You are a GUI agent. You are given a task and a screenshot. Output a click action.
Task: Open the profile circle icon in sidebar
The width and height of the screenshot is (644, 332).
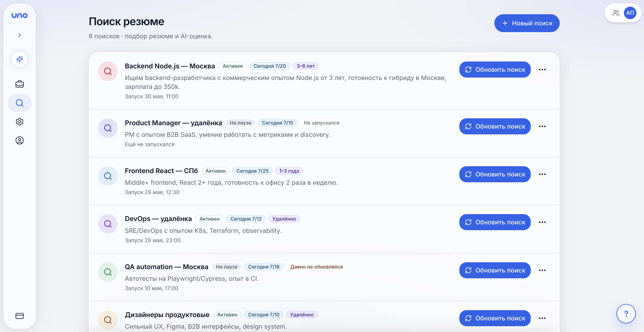pos(19,140)
